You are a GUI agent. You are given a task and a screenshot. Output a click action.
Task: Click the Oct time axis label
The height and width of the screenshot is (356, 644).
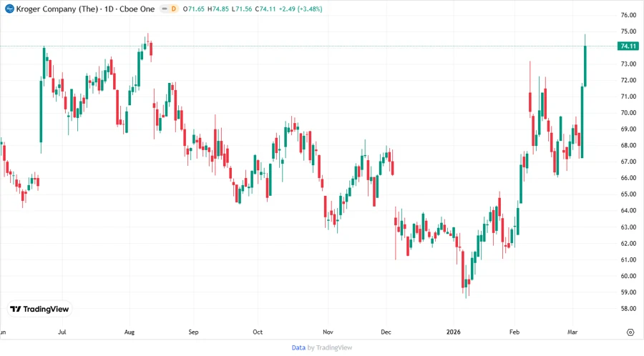(258, 332)
